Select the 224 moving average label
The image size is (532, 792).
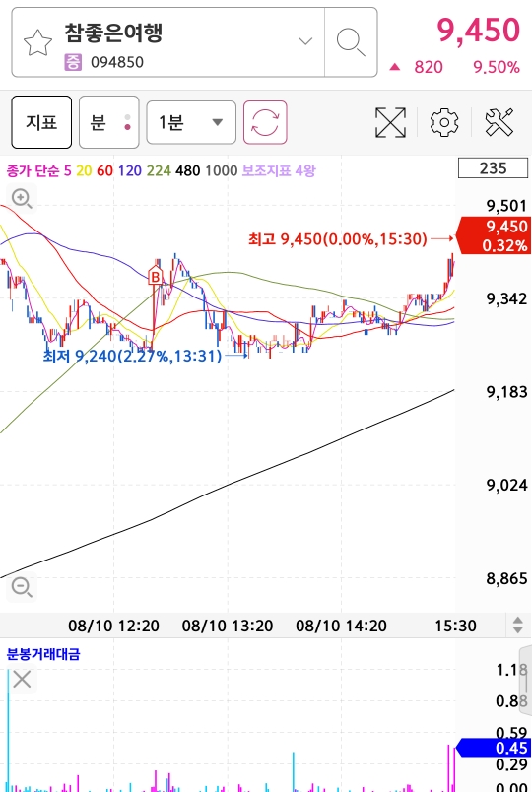pyautogui.click(x=159, y=170)
